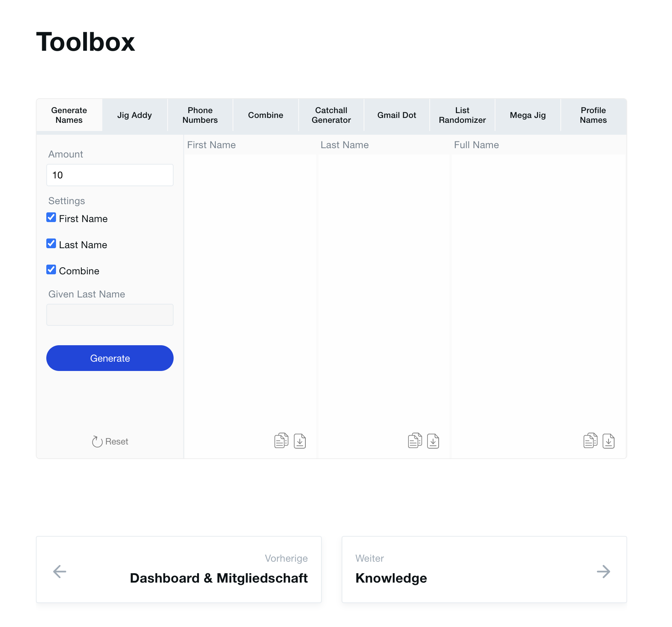Open the Knowledge page via Weiter link
The width and height of the screenshot is (672, 627).
(391, 578)
